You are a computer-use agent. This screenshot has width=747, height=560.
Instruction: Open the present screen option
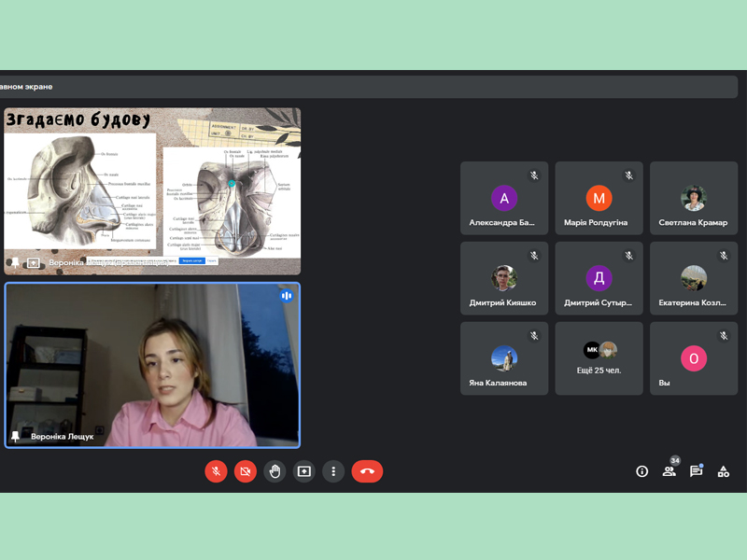[304, 471]
